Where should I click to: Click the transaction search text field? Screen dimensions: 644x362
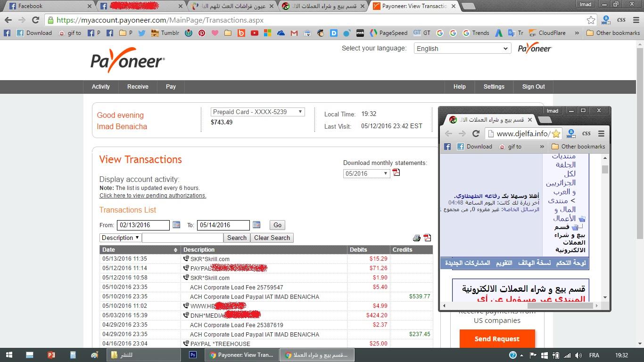click(x=182, y=238)
